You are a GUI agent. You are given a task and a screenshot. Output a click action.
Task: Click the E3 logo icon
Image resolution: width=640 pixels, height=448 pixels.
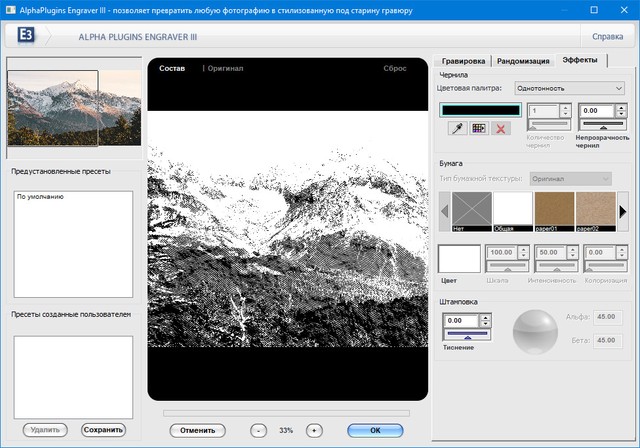[x=26, y=35]
